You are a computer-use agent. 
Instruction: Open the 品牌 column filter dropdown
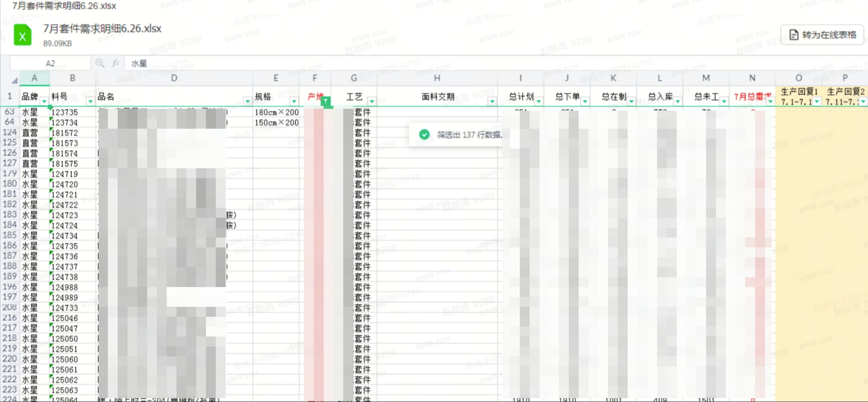click(44, 101)
